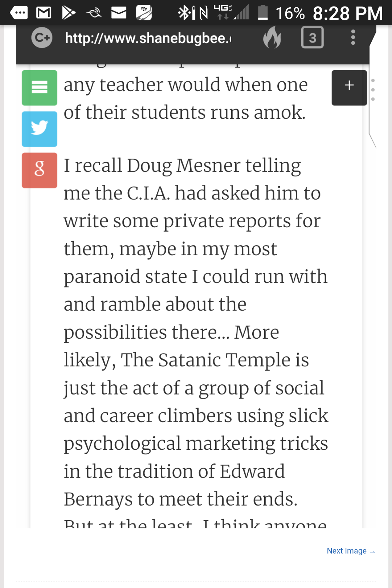Share the article on Twitter
The image size is (392, 588).
click(x=40, y=129)
